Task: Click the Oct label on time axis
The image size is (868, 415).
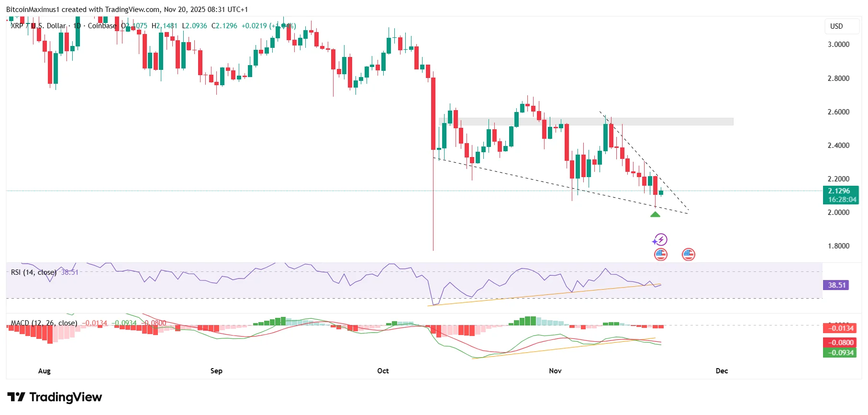Action: (383, 371)
